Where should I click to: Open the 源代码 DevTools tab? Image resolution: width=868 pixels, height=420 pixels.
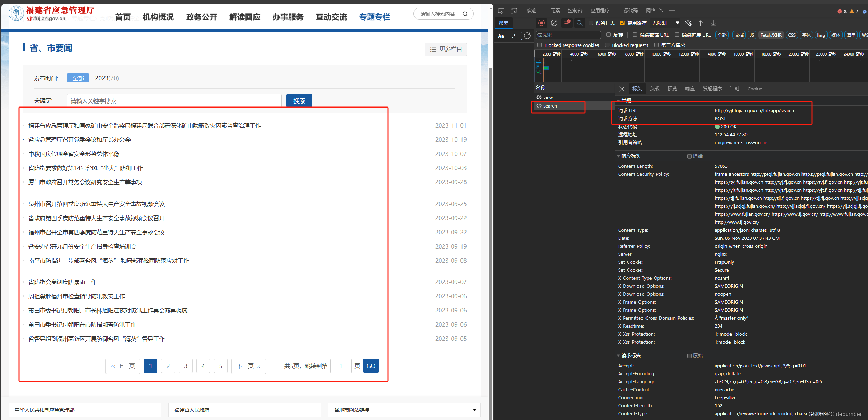coord(631,11)
